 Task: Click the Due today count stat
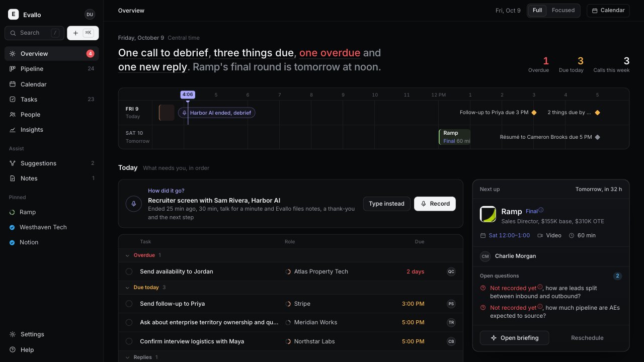571,64
